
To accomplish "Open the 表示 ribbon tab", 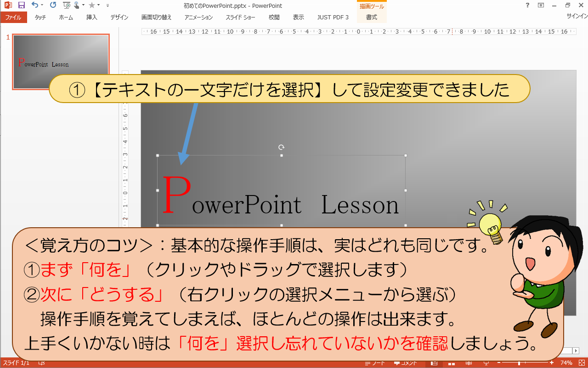I will (299, 17).
